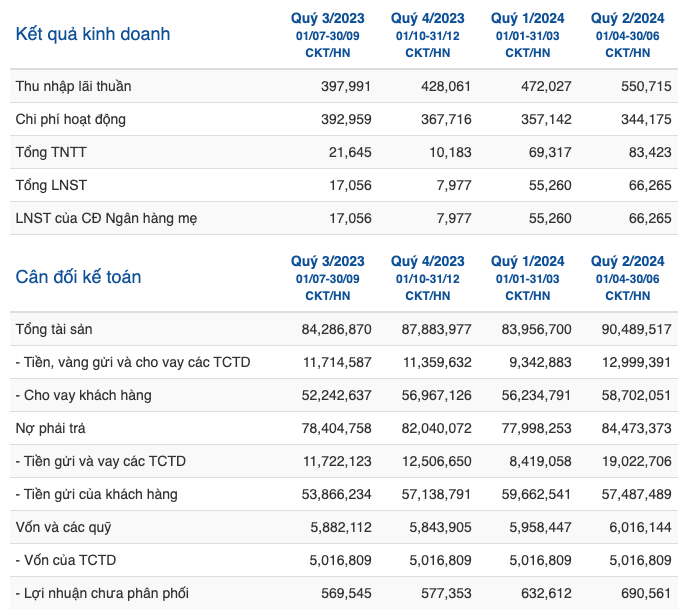Click the 90,489,517 total assets value
Screen dimensions: 681x609
[636, 329]
